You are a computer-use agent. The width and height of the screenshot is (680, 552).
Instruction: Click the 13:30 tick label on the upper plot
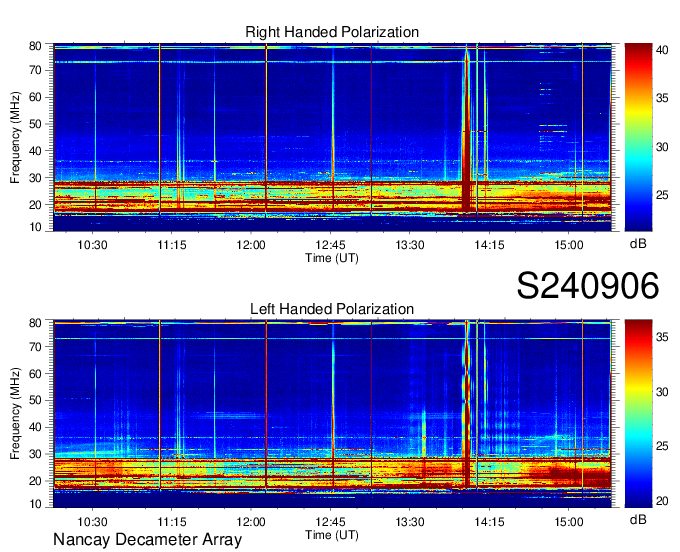pos(410,245)
